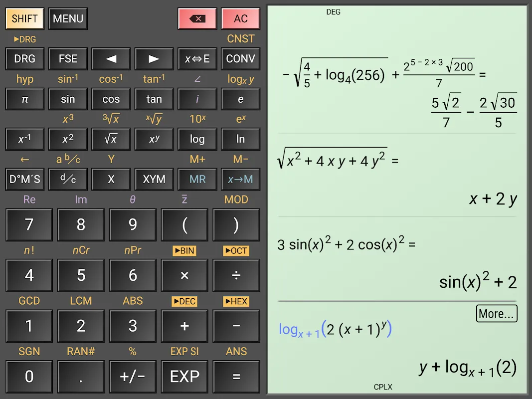Toggle the DRG angle mode key
This screenshot has width=532, height=399.
pyautogui.click(x=24, y=59)
